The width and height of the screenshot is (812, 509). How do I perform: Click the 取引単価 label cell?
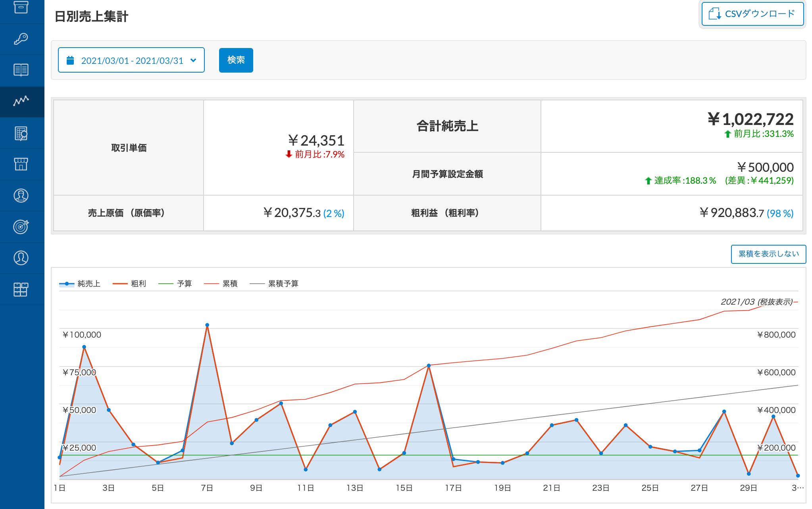tap(129, 148)
